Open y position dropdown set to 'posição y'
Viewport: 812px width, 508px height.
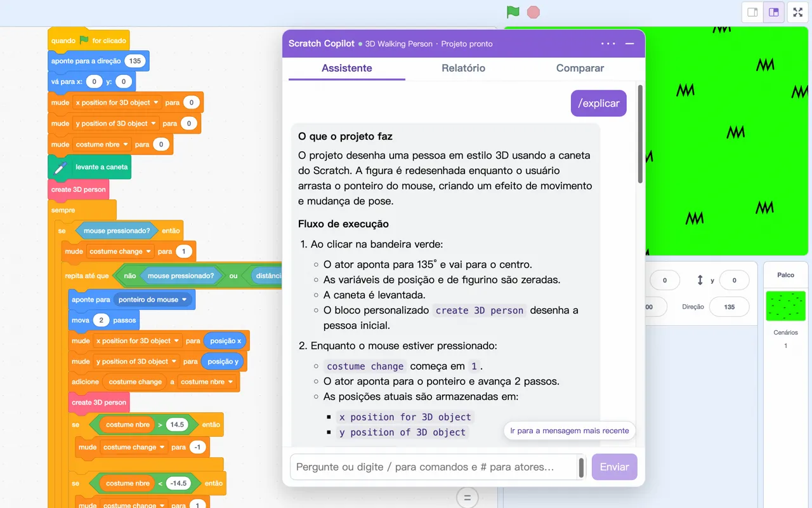coord(136,361)
